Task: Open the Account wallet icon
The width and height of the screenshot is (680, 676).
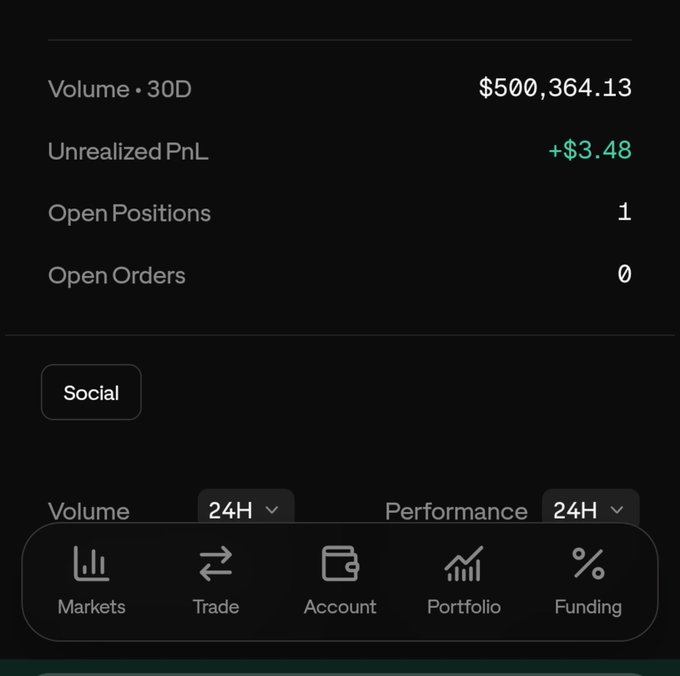Action: [340, 563]
